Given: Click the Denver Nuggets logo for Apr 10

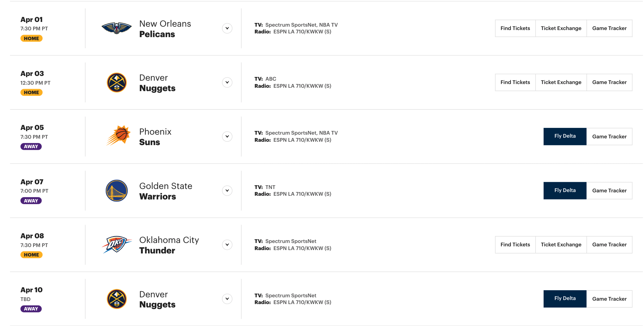Looking at the screenshot, I should [117, 299].
